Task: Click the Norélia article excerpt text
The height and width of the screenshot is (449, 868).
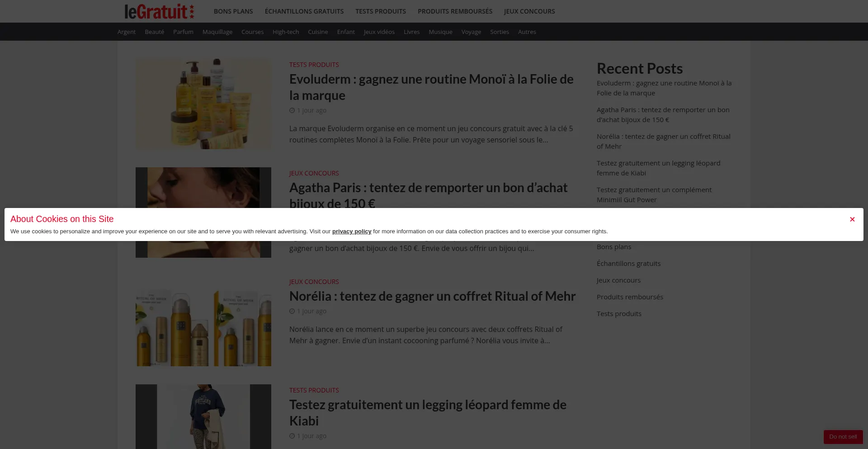Action: pos(426,335)
